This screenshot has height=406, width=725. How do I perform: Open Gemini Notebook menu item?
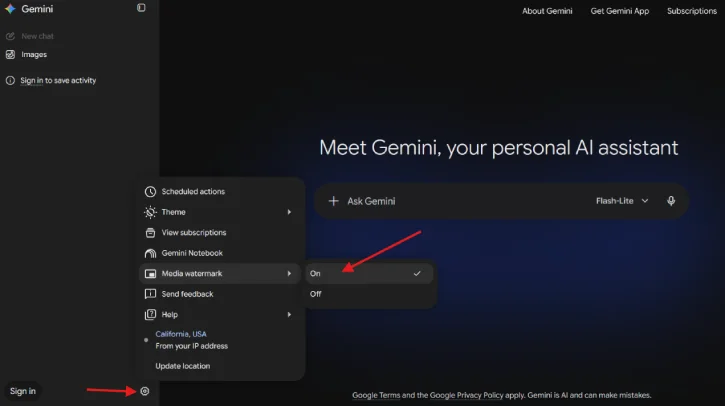tap(220, 253)
